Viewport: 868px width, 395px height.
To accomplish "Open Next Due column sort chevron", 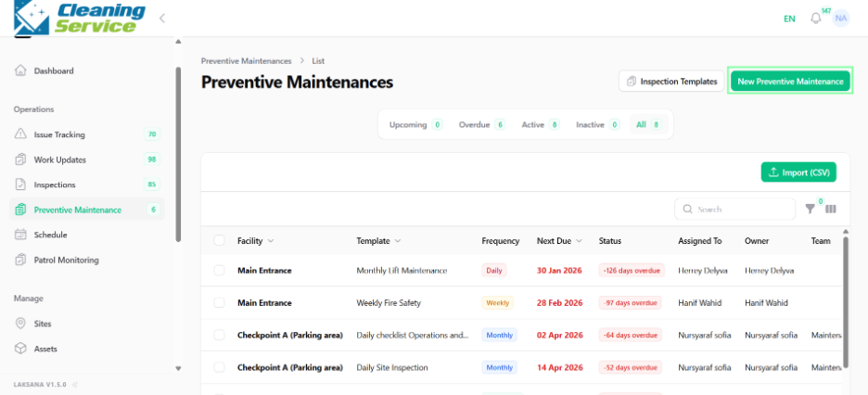I will pos(579,241).
